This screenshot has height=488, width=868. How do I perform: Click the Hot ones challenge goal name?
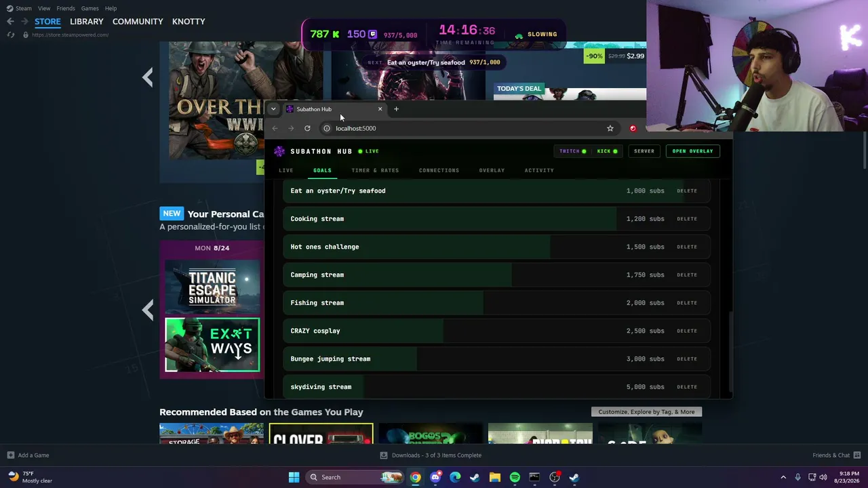(x=325, y=247)
